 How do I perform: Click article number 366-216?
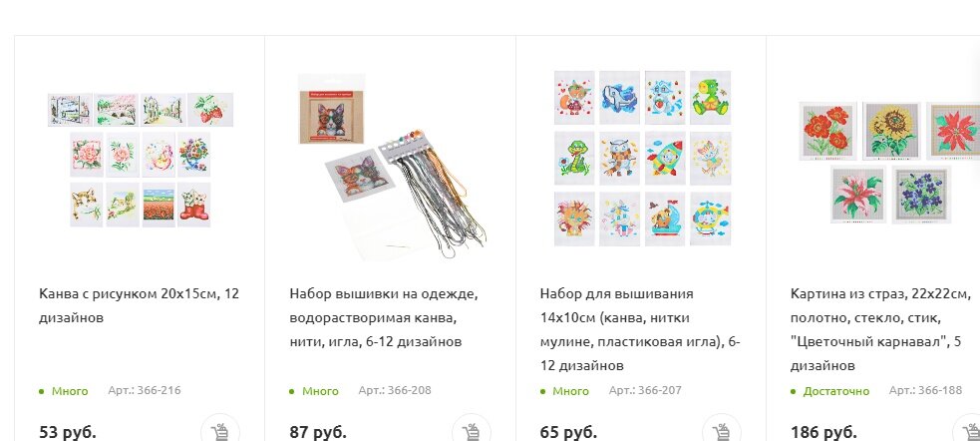coord(145,390)
